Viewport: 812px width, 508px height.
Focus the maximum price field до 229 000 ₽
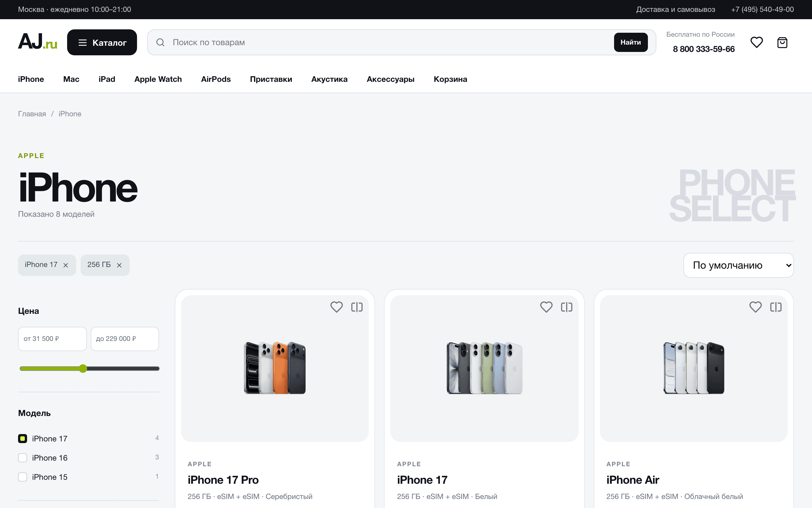[x=125, y=339]
